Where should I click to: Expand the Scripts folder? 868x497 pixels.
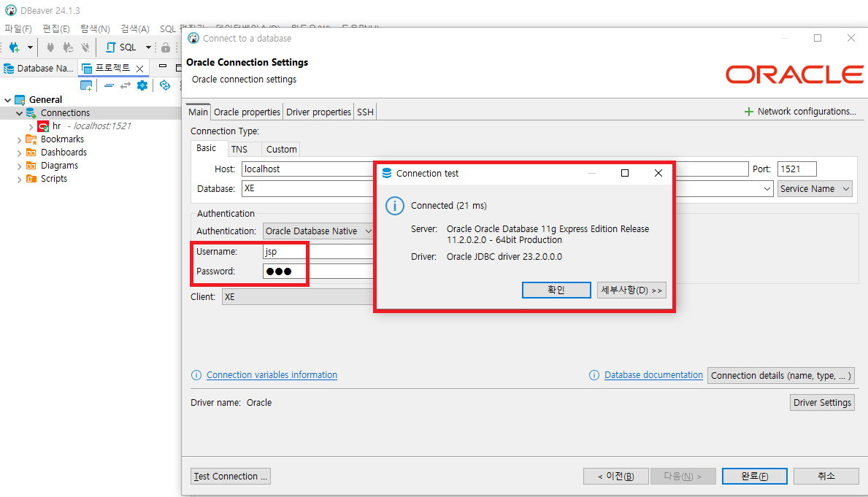point(20,180)
